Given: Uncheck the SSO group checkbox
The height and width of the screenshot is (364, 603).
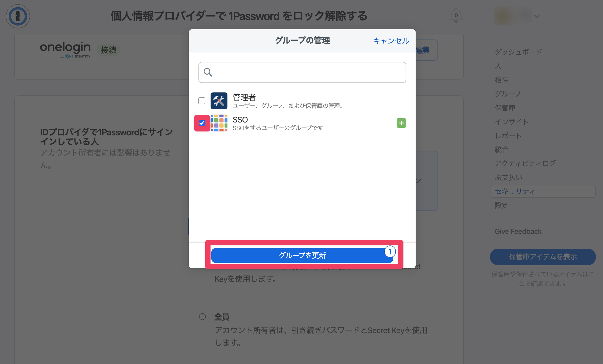Looking at the screenshot, I should pyautogui.click(x=202, y=123).
